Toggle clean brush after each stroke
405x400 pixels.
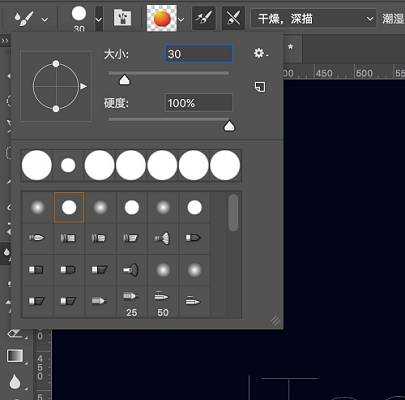(x=233, y=18)
